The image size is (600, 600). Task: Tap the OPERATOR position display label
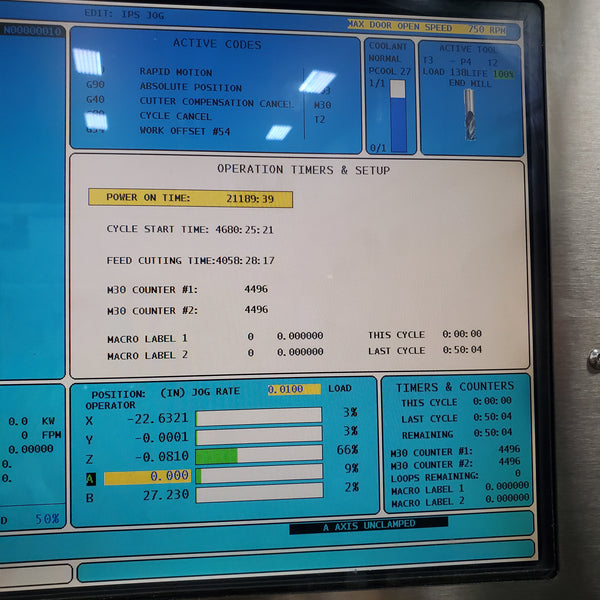(x=111, y=405)
